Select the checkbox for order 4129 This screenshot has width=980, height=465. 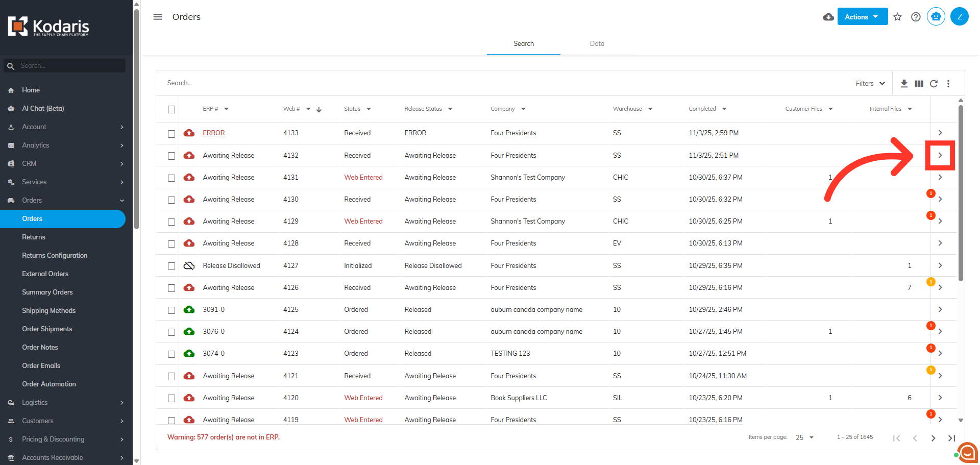point(171,222)
